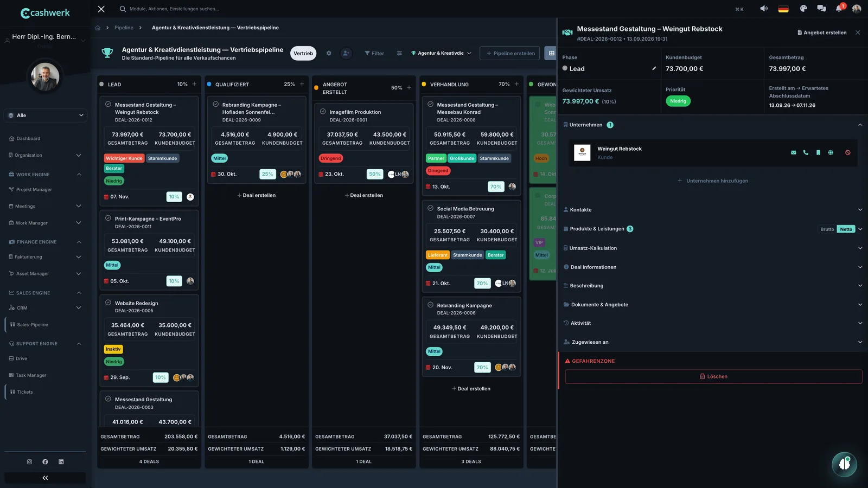
Task: Open Tickets in sidebar
Action: 25,392
